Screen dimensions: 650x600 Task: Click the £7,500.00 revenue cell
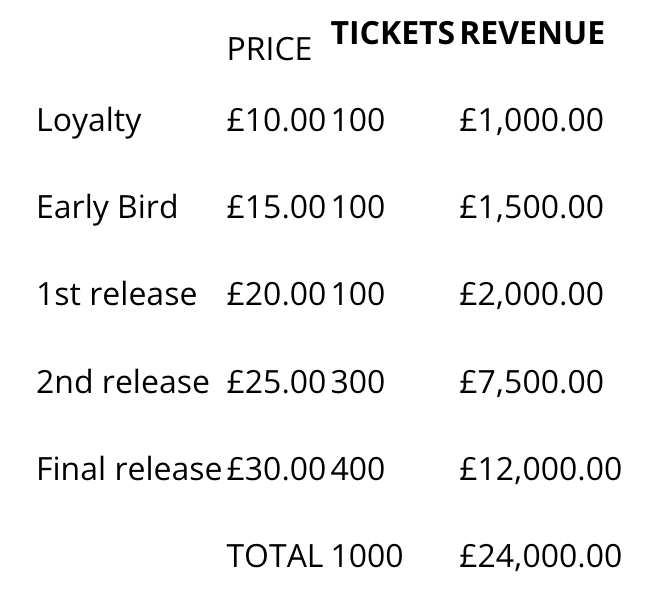click(x=531, y=381)
